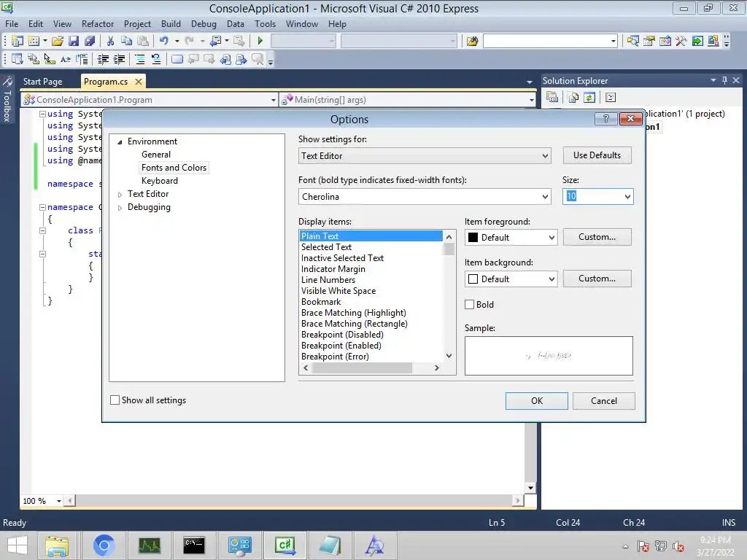Viewport: 747px width, 560px height.
Task: Open the editor zoom 100 % dropdown
Action: 58,501
